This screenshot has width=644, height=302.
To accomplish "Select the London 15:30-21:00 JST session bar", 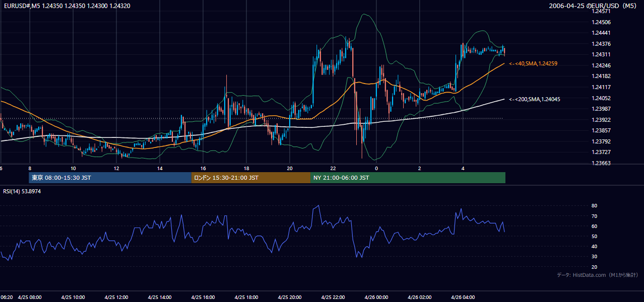I will (x=251, y=178).
